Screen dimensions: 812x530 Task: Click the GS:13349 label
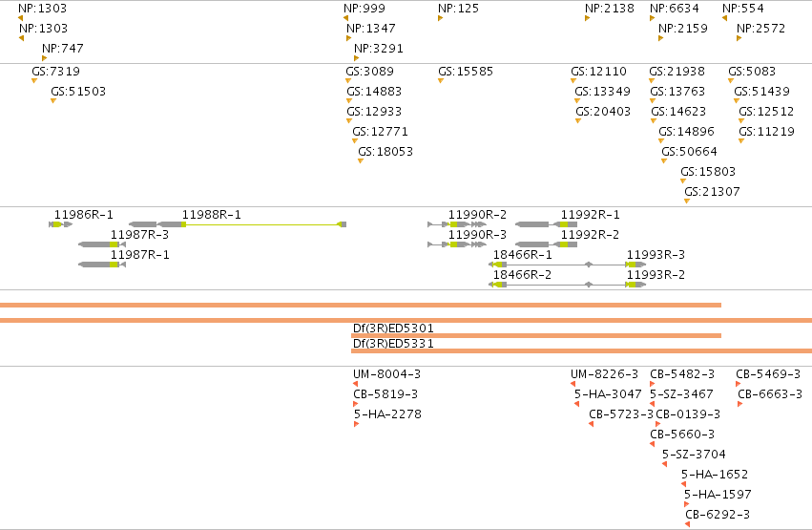click(x=602, y=92)
